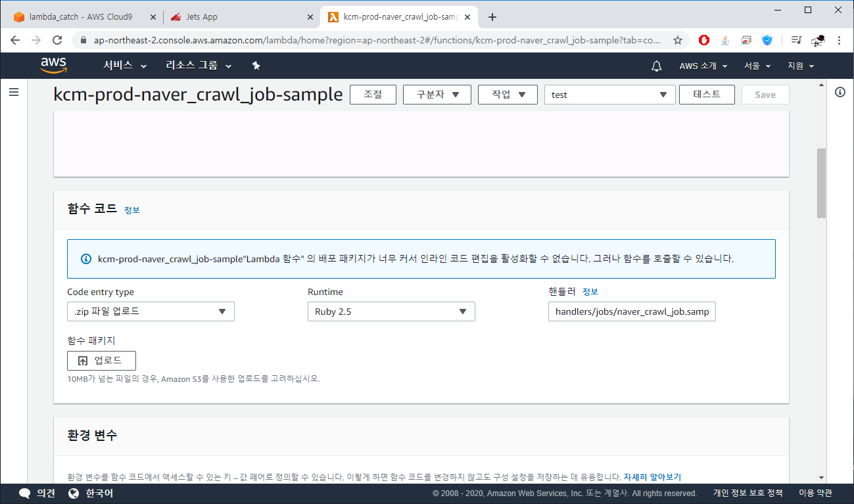Pin resources with the pushpin icon

[256, 66]
